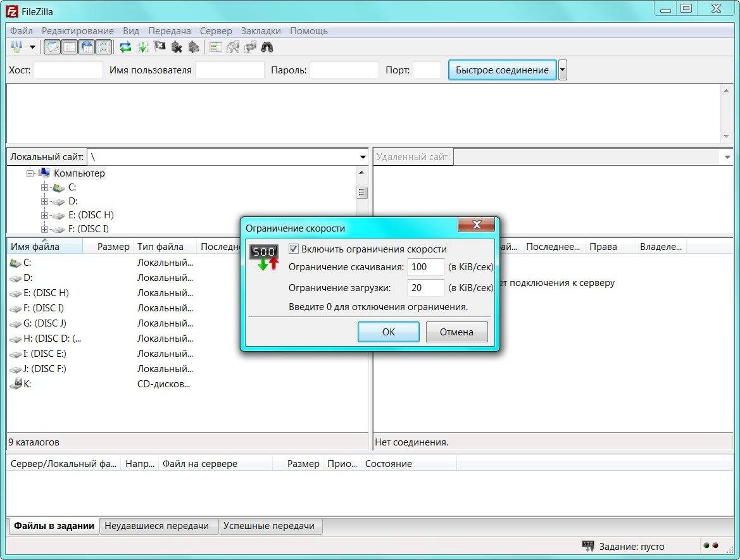This screenshot has height=560, width=740.
Task: Expand the C: drive tree node
Action: point(44,187)
